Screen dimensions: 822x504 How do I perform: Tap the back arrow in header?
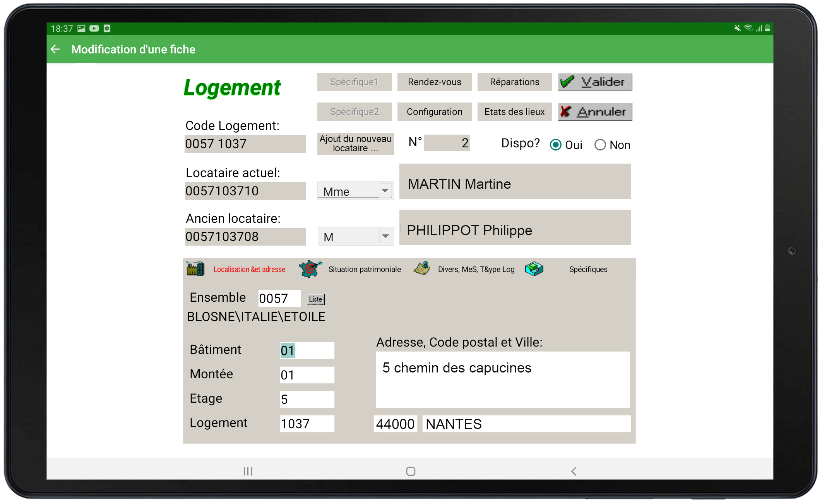(55, 49)
